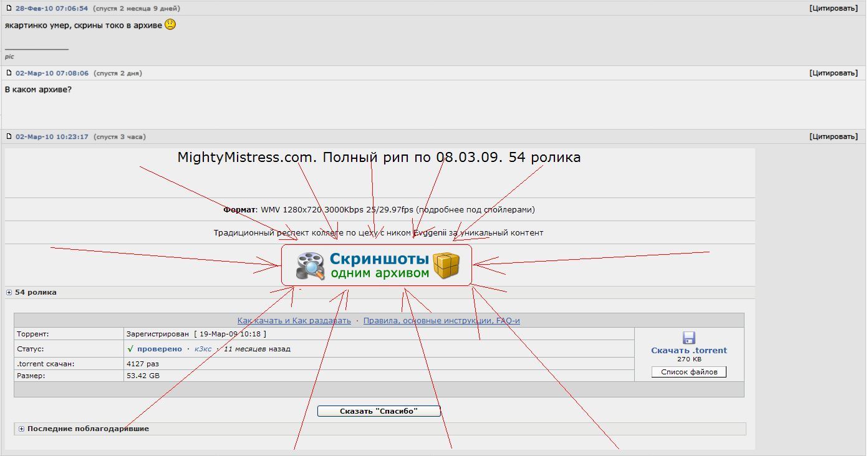Click the 53.42 GB size value
The width and height of the screenshot is (868, 456).
(x=143, y=376)
